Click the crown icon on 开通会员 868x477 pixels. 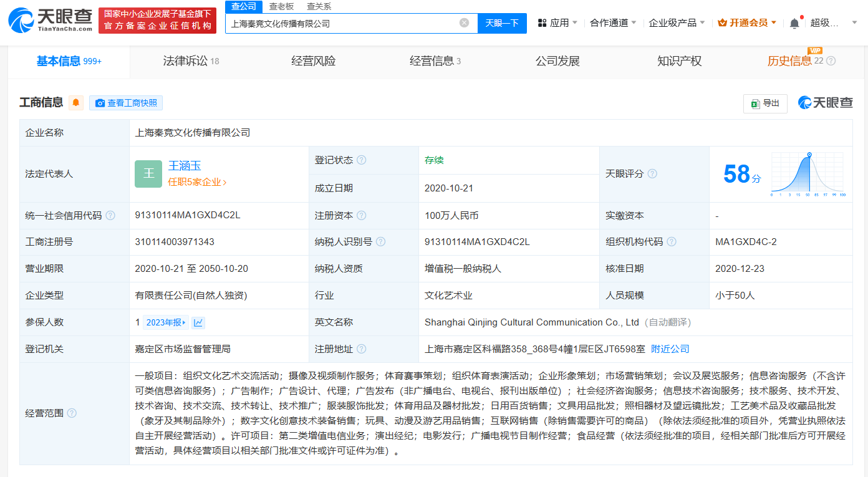(722, 21)
